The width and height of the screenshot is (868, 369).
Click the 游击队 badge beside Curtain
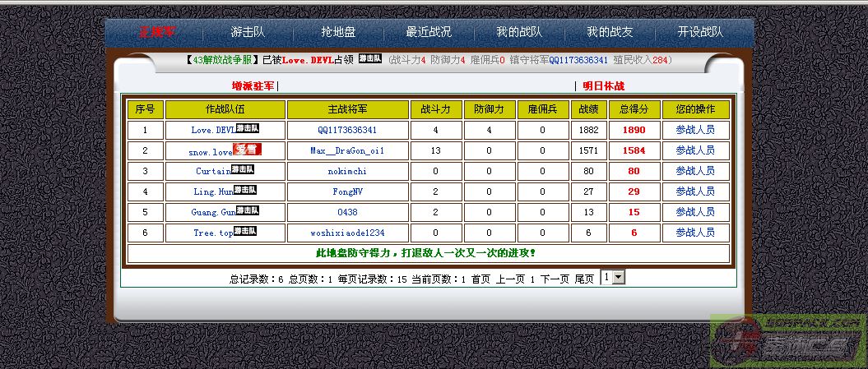coord(242,170)
